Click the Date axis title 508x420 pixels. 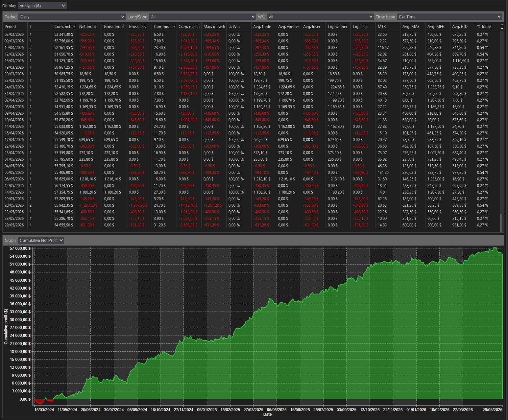pyautogui.click(x=268, y=414)
